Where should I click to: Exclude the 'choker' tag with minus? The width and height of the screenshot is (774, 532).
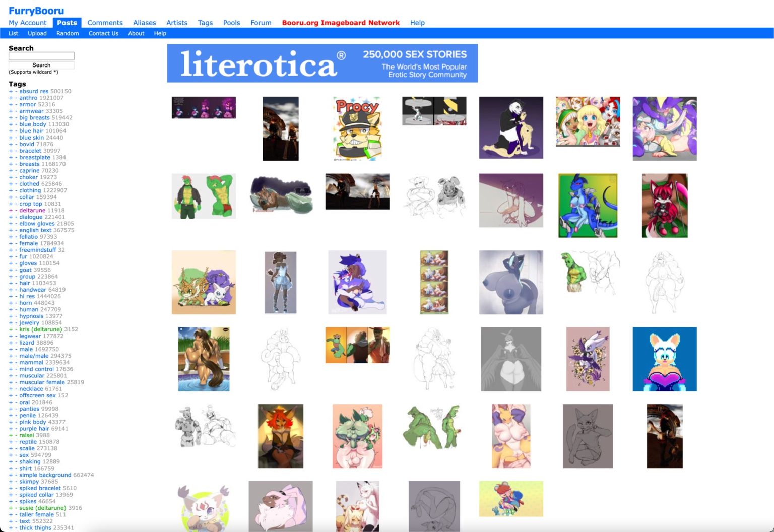16,177
